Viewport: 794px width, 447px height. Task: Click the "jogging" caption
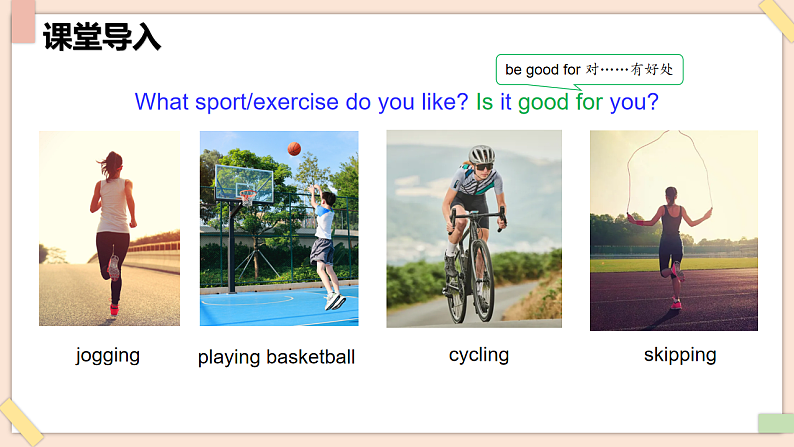(x=108, y=355)
